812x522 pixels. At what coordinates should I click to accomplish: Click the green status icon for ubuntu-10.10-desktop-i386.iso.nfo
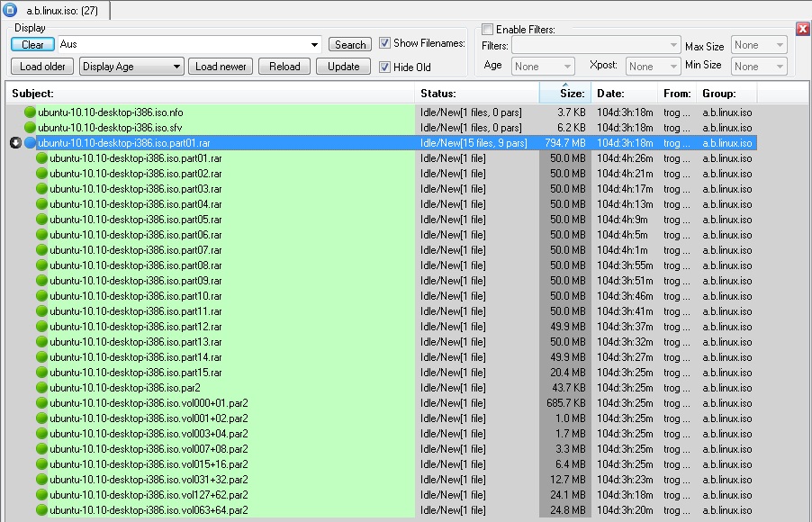(x=30, y=112)
